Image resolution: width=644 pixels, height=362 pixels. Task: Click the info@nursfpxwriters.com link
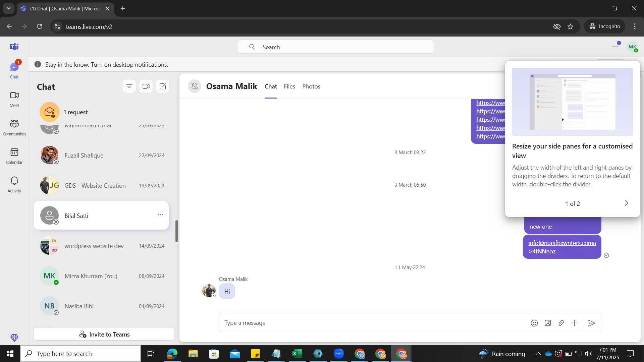pyautogui.click(x=562, y=243)
